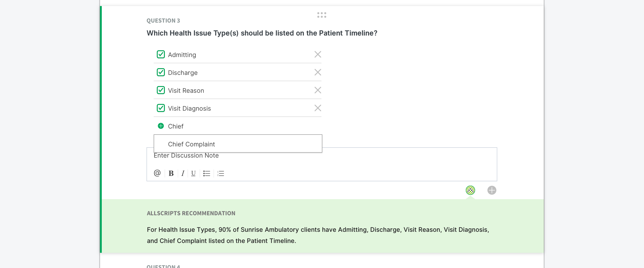Delete the Visit Diagnosis option
Image resolution: width=644 pixels, height=268 pixels.
(x=317, y=108)
